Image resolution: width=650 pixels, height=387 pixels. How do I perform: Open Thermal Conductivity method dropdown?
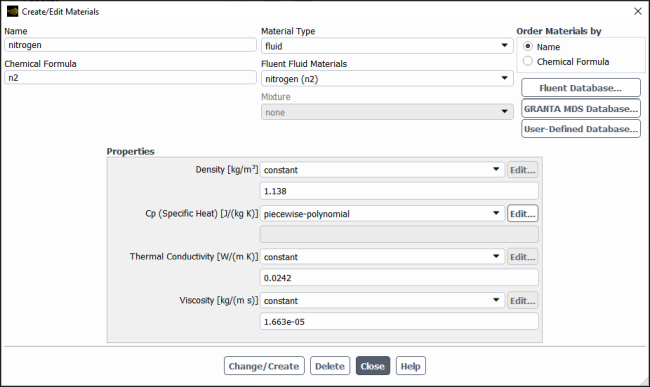tap(382, 256)
